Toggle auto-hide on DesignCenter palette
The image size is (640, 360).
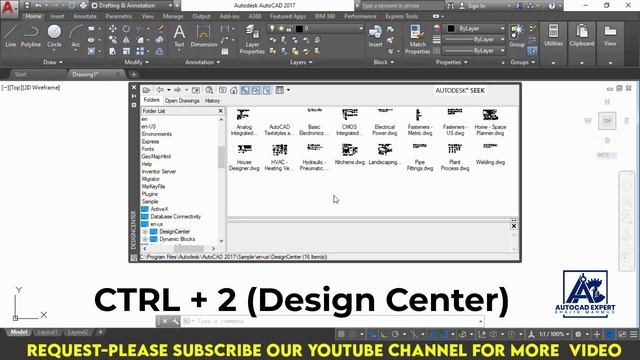pyautogui.click(x=134, y=96)
